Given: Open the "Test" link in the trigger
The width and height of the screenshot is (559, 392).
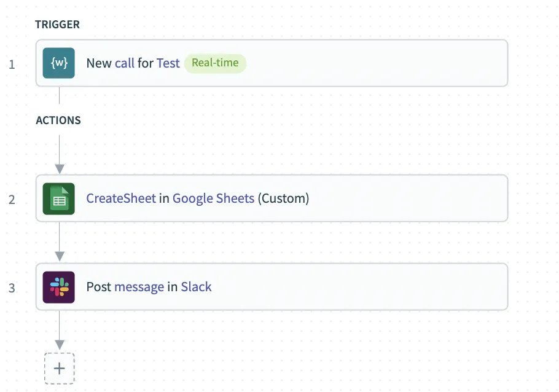Looking at the screenshot, I should (x=168, y=63).
